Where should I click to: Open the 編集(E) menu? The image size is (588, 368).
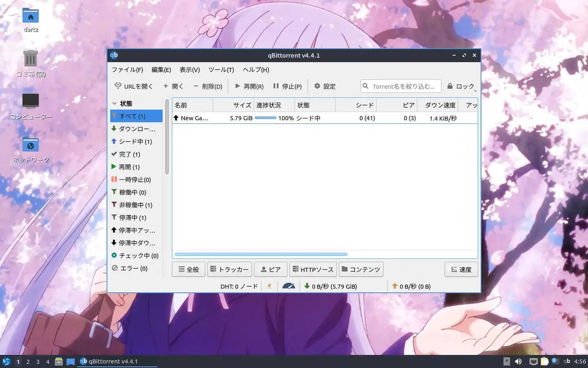tap(161, 70)
